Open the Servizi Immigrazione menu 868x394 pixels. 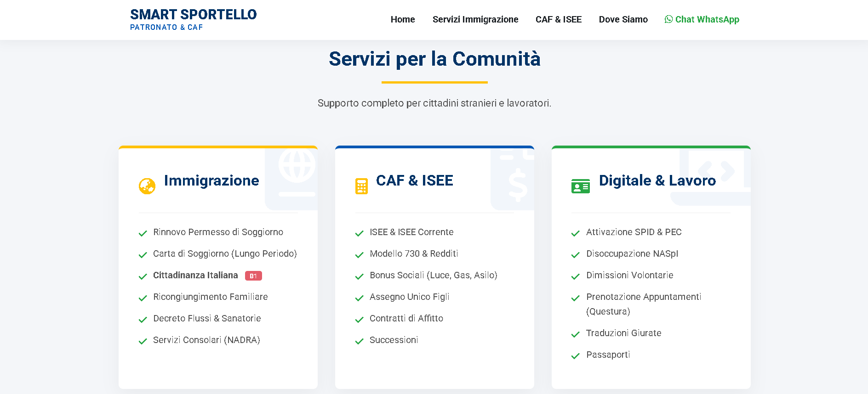pos(475,19)
